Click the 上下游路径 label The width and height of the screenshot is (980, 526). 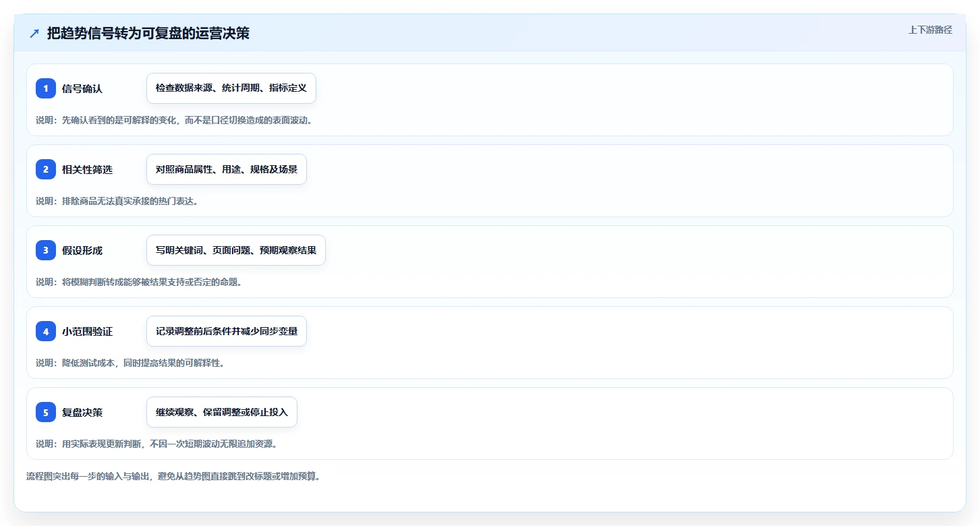tap(930, 30)
